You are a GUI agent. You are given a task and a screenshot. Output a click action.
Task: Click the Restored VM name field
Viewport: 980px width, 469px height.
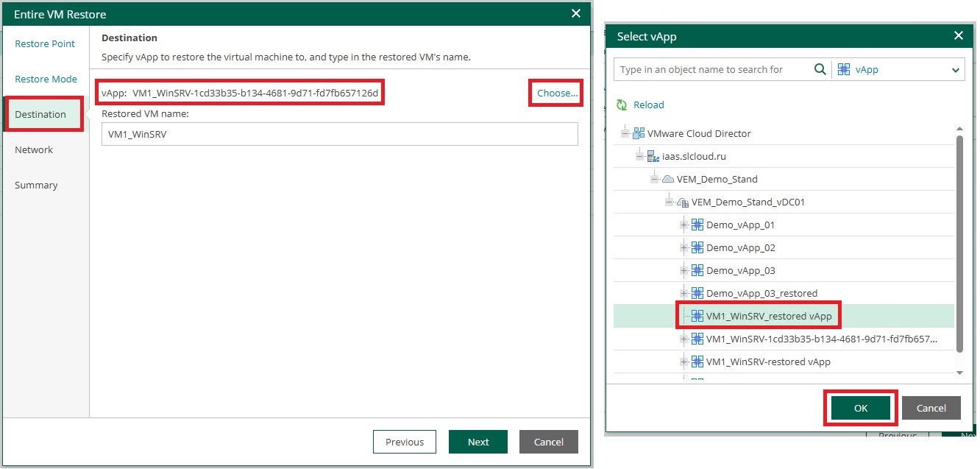340,134
